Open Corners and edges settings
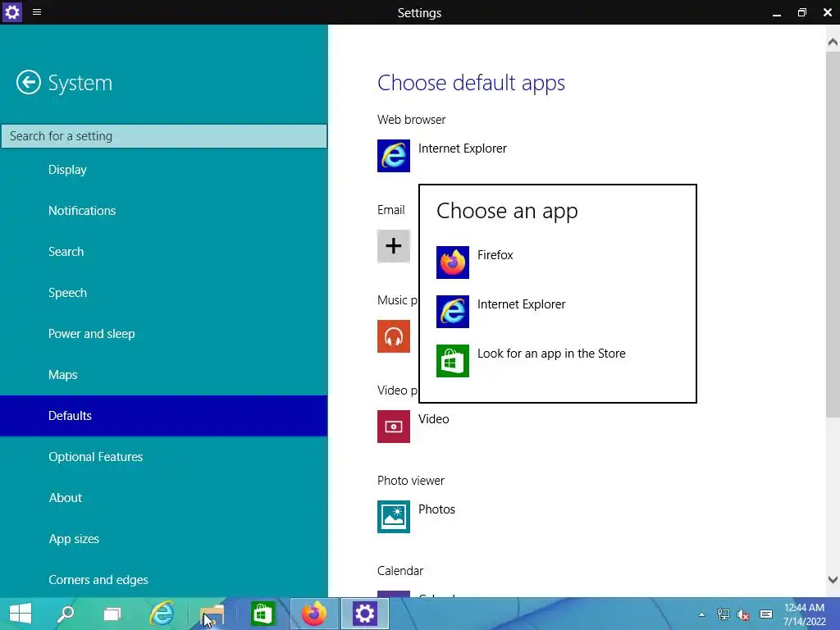 (164, 580)
